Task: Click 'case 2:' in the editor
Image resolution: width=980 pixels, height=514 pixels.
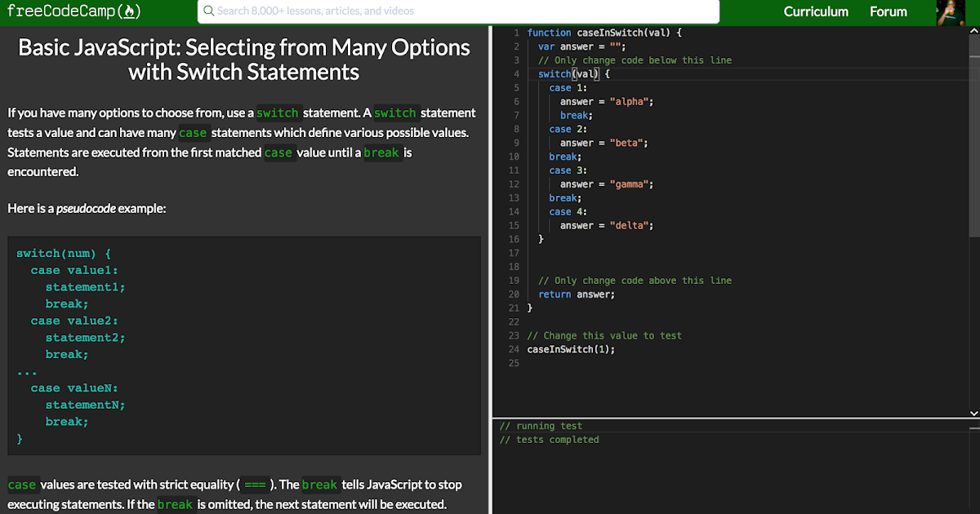Action: [x=568, y=129]
